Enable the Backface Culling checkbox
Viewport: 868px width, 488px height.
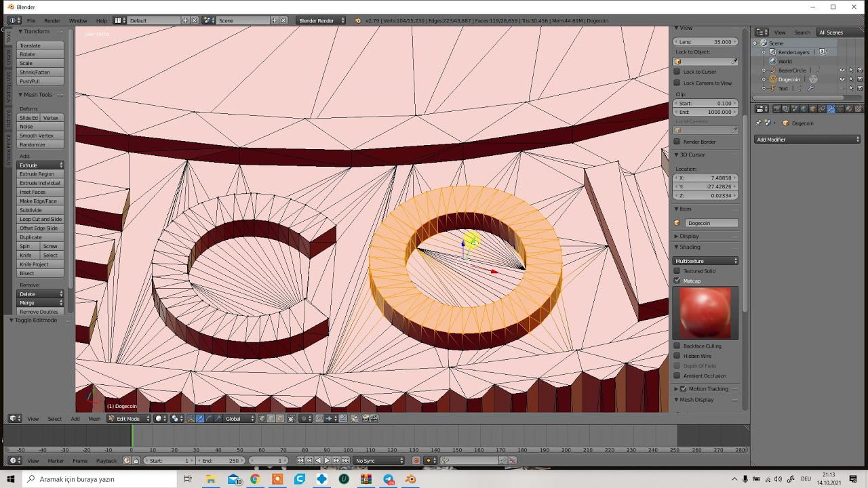(677, 346)
